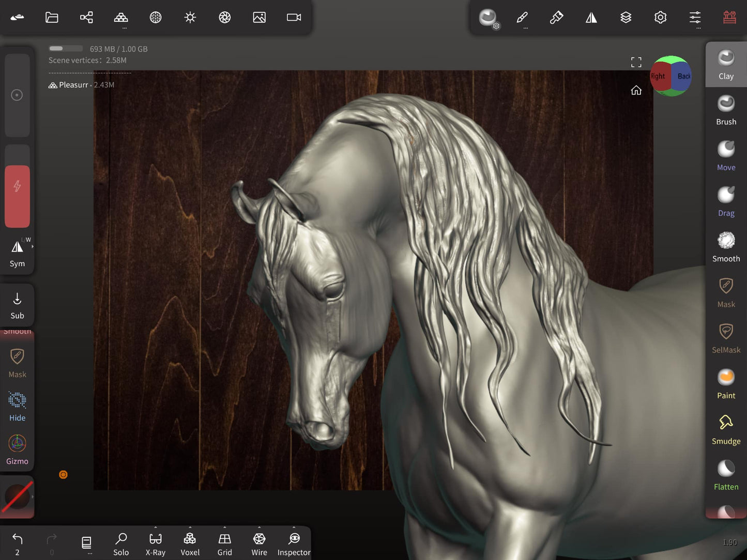Viewport: 747px width, 560px height.
Task: Open the Post Process aperture menu
Action: (225, 18)
